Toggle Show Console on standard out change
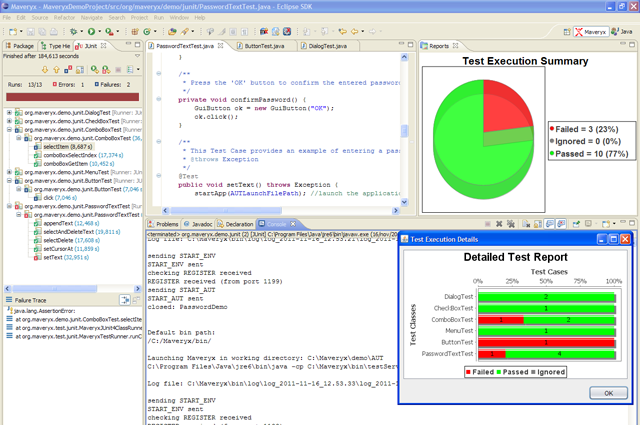 [550, 224]
